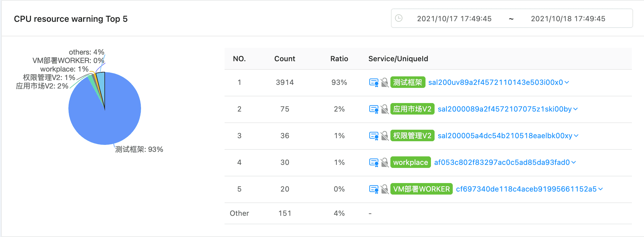Click the pie label workplace: 1%

64,69
